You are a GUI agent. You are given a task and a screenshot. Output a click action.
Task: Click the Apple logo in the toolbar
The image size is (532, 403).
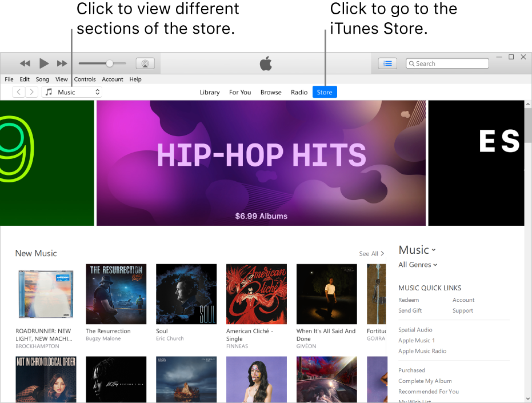pos(266,63)
